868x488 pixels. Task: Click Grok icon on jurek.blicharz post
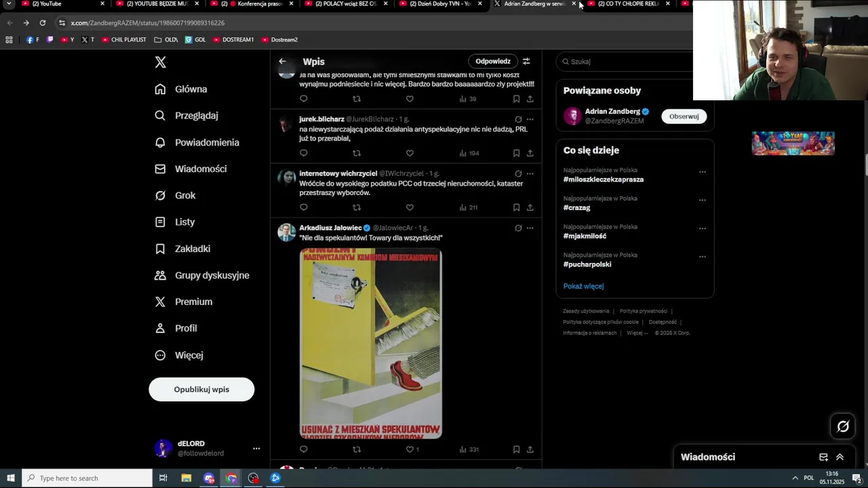pyautogui.click(x=518, y=119)
